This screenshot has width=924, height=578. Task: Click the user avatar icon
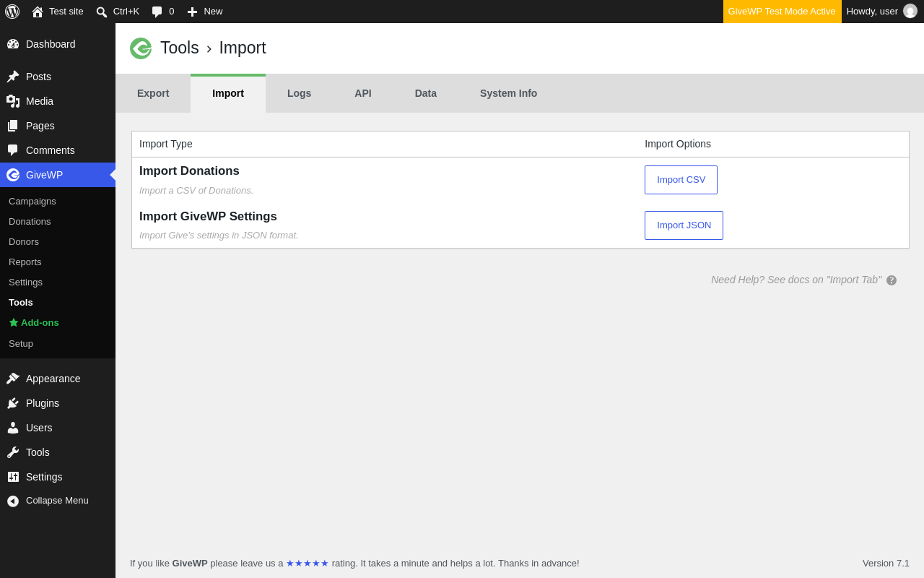[x=910, y=11]
